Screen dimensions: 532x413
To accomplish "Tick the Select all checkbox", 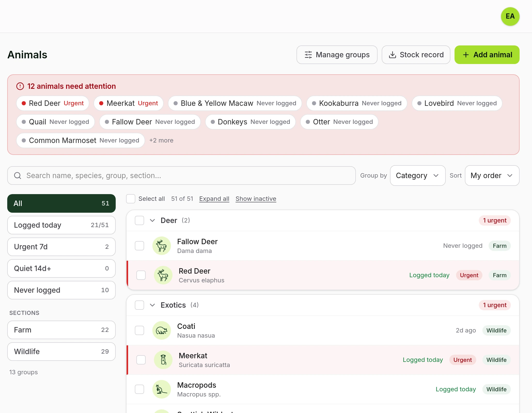I will [x=131, y=199].
